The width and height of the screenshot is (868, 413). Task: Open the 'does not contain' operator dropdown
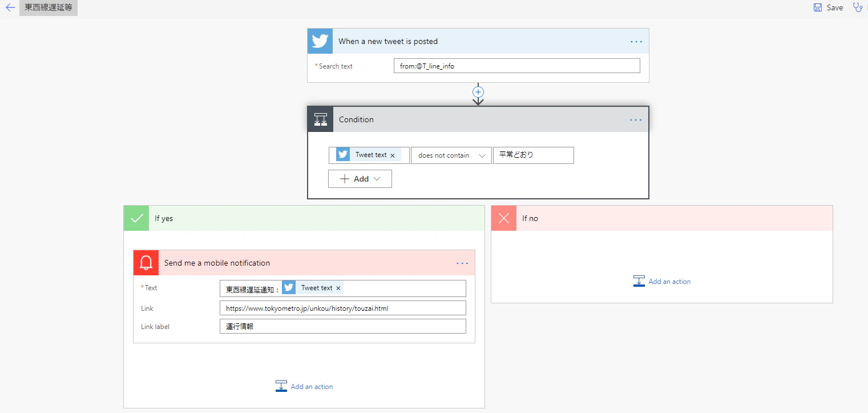coord(451,155)
